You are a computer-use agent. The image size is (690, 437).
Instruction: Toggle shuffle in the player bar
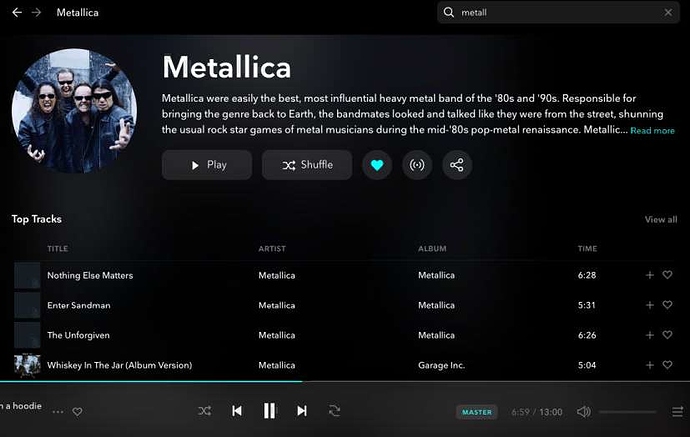coord(204,411)
